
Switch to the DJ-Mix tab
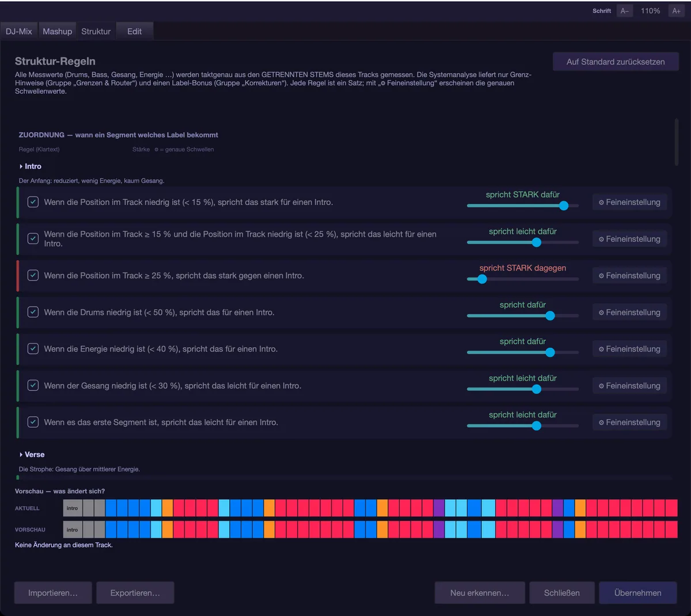(x=19, y=32)
